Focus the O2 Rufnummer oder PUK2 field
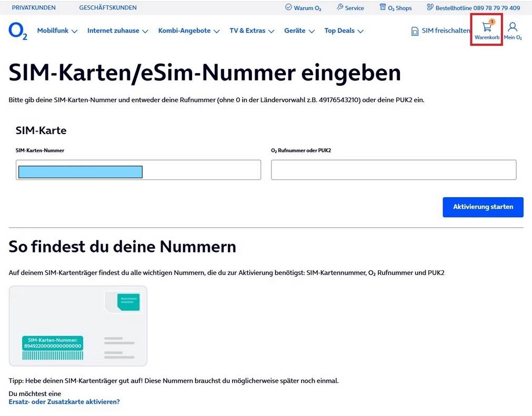 [394, 170]
